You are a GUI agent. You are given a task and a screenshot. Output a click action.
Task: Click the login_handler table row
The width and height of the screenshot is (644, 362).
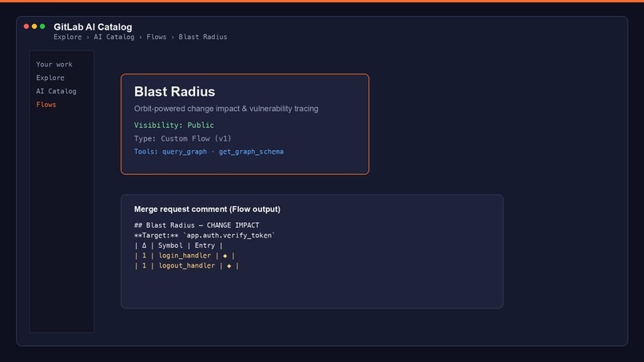(x=185, y=256)
